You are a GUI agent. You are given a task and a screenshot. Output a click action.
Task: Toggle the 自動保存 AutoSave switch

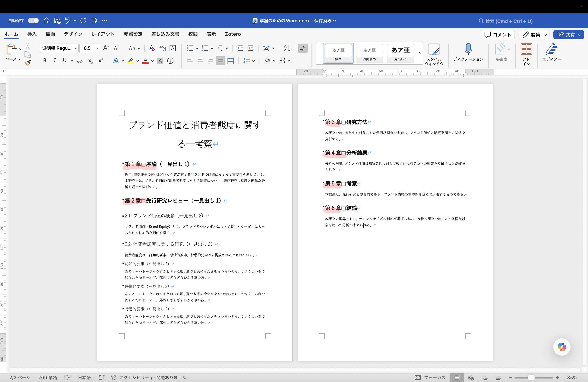(33, 20)
